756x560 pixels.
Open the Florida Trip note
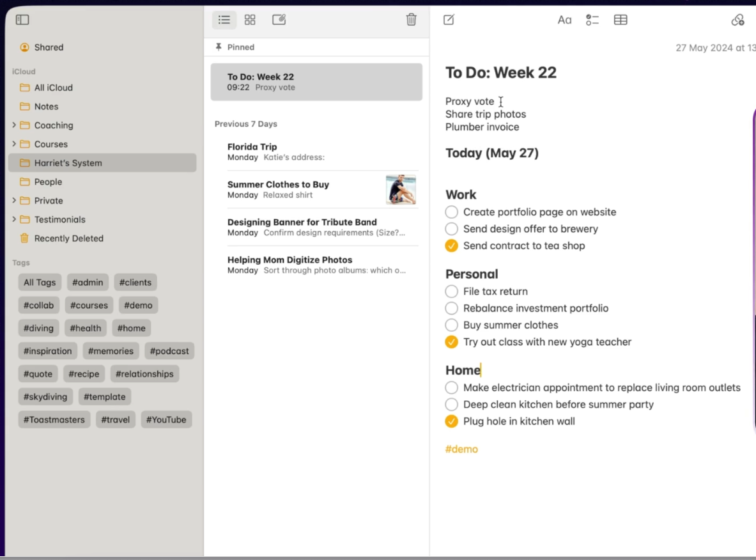(x=317, y=152)
